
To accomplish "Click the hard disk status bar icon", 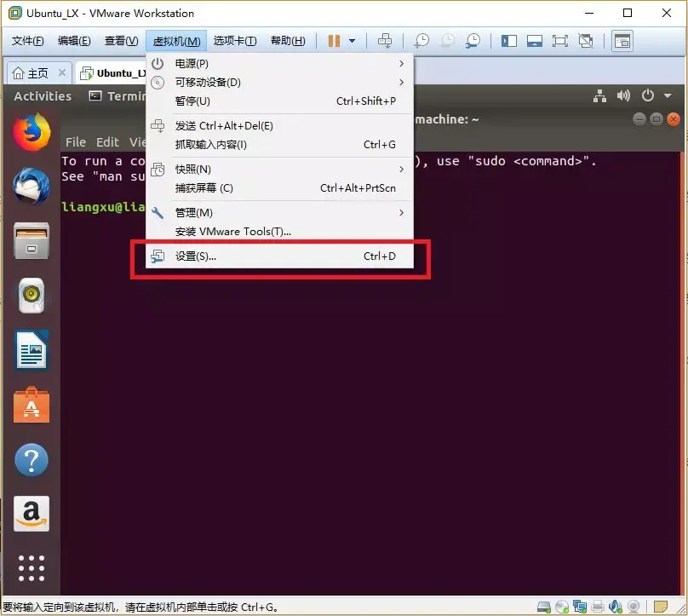I will [x=544, y=607].
